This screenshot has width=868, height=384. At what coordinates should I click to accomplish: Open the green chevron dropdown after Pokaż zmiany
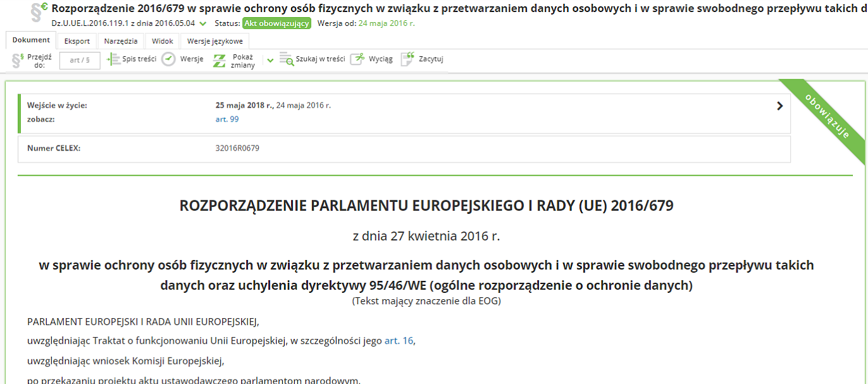pos(270,61)
